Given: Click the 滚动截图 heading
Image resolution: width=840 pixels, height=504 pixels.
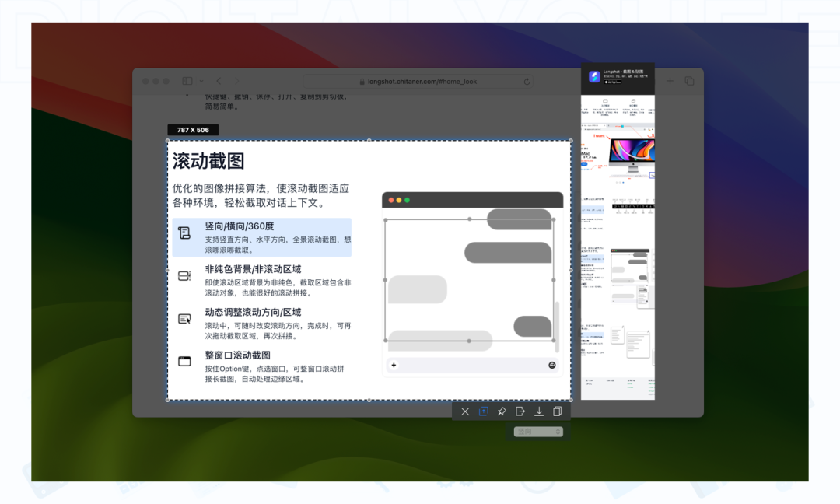Looking at the screenshot, I should [x=208, y=161].
